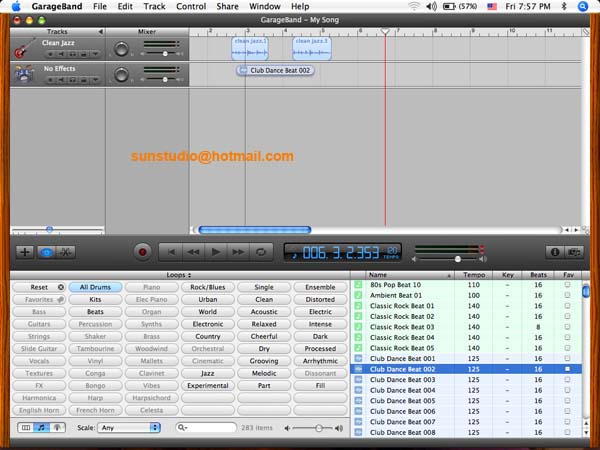Open the Track menu
This screenshot has height=450, width=600.
155,7
